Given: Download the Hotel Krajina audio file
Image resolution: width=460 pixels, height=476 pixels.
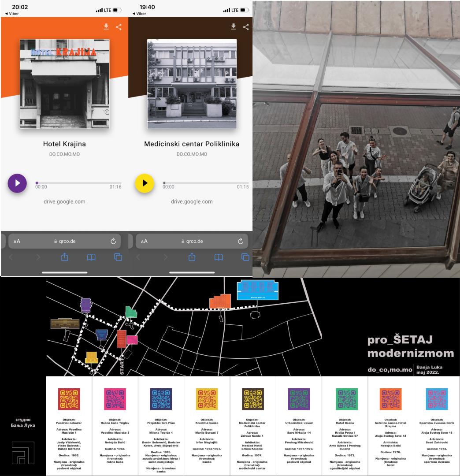Looking at the screenshot, I should [x=106, y=27].
